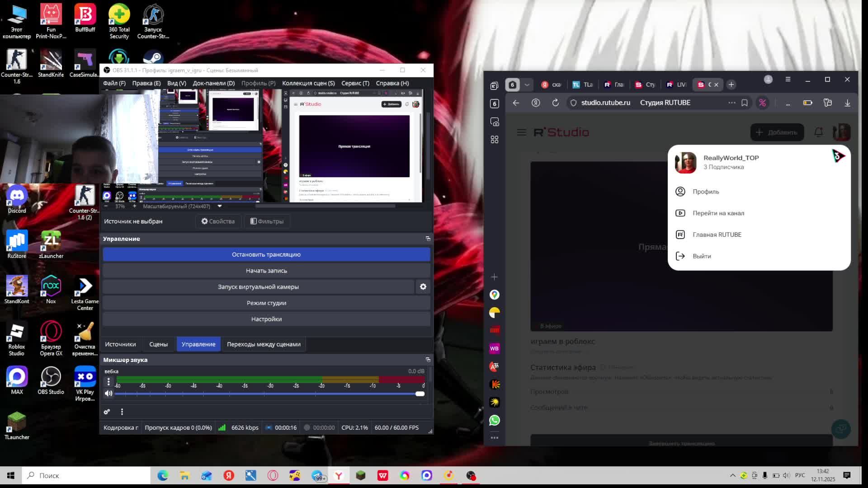The height and width of the screenshot is (488, 868).
Task: Open вебка audio track options dots
Action: pos(108,382)
